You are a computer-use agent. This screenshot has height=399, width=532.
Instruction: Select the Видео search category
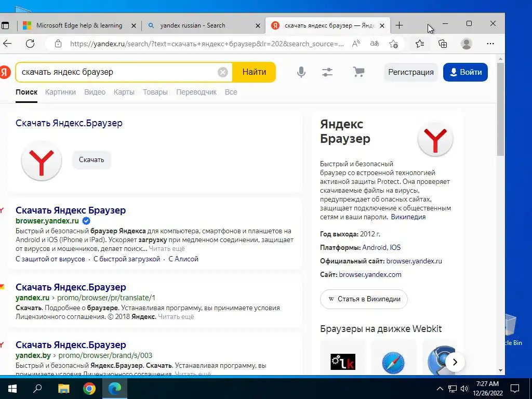click(95, 92)
